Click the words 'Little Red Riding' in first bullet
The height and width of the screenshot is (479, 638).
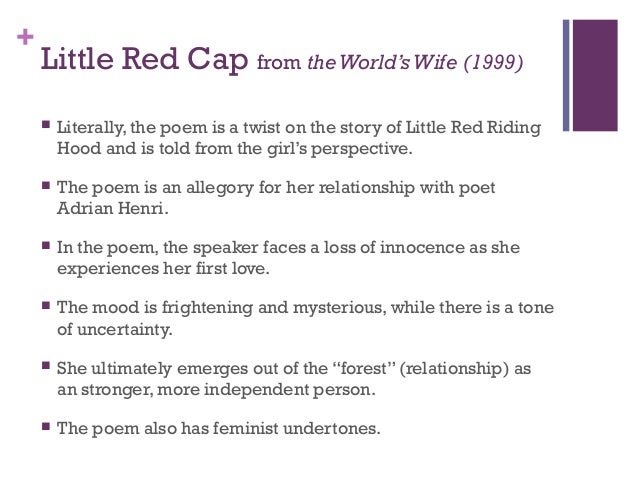pos(474,127)
